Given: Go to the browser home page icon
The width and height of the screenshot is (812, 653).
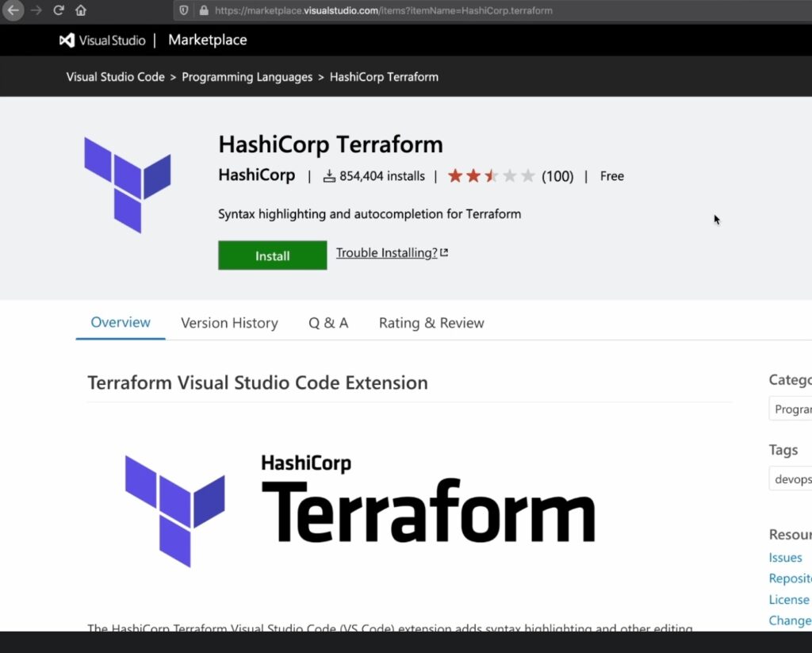Looking at the screenshot, I should (x=81, y=10).
